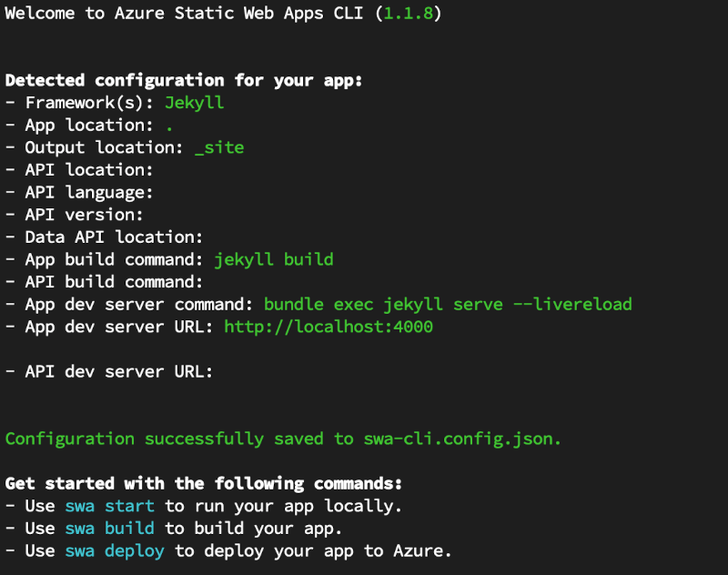The image size is (728, 575).
Task: Click the 'API location:' line
Action: click(79, 170)
